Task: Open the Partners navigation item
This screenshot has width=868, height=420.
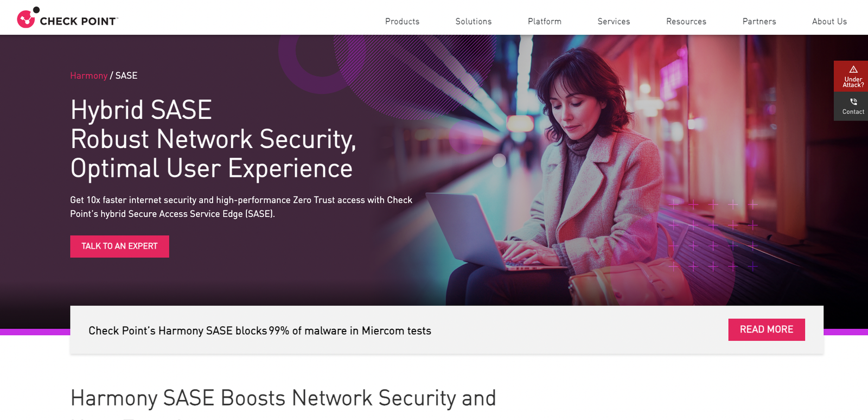Action: [x=759, y=22]
